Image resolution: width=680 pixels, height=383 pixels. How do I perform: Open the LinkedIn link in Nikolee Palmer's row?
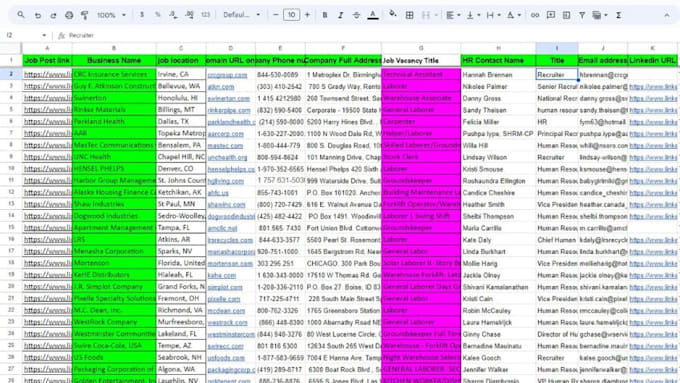(x=653, y=87)
